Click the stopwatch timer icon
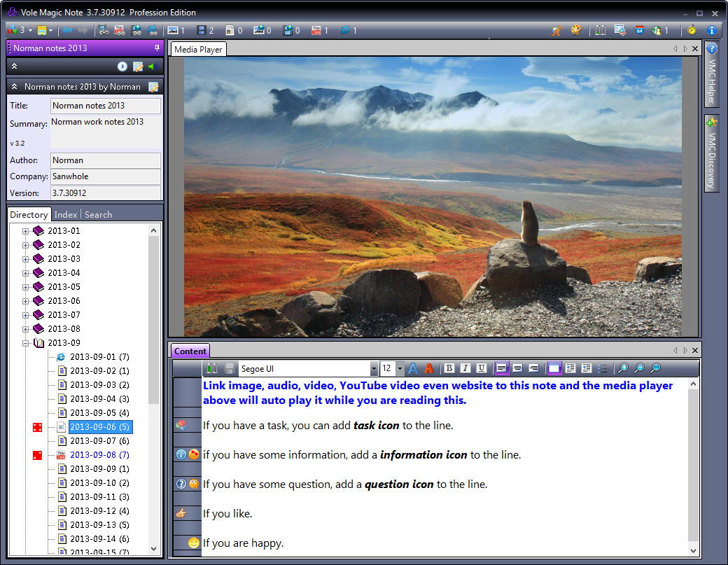728x565 pixels. tap(692, 30)
